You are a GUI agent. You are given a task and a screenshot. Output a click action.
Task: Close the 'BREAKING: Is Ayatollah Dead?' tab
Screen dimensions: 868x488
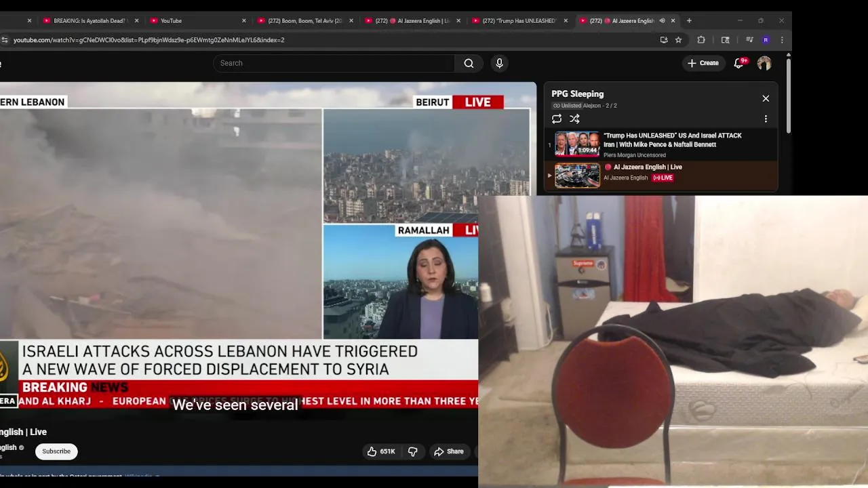point(136,20)
